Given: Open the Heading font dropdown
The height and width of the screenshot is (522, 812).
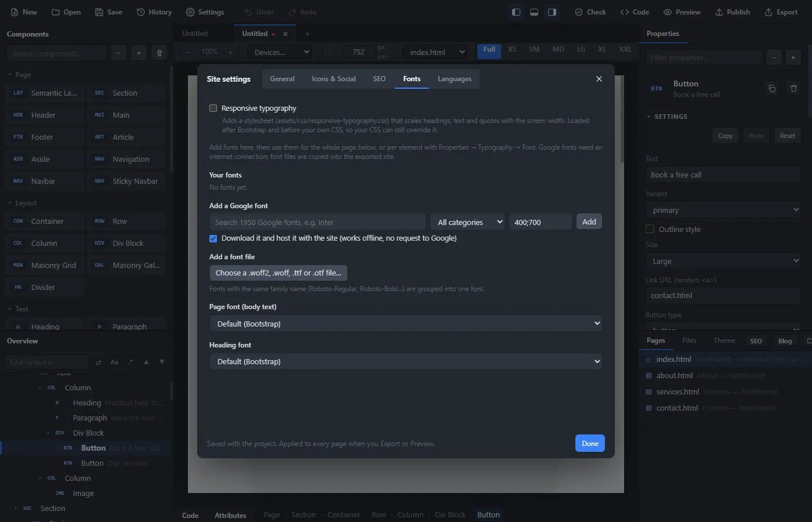Looking at the screenshot, I should tap(405, 361).
